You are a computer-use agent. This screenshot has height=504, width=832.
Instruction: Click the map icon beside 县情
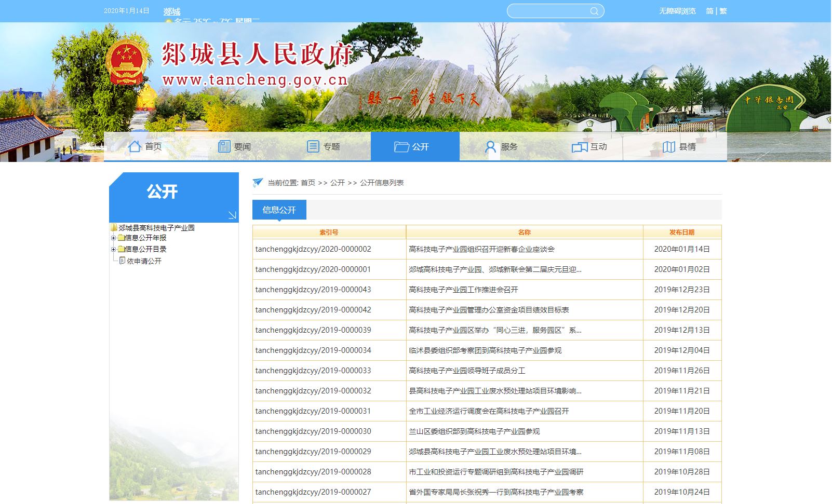[669, 147]
